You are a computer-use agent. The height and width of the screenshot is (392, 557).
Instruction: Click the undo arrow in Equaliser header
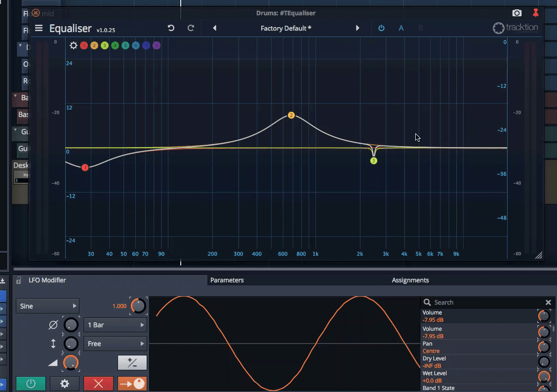click(x=171, y=28)
